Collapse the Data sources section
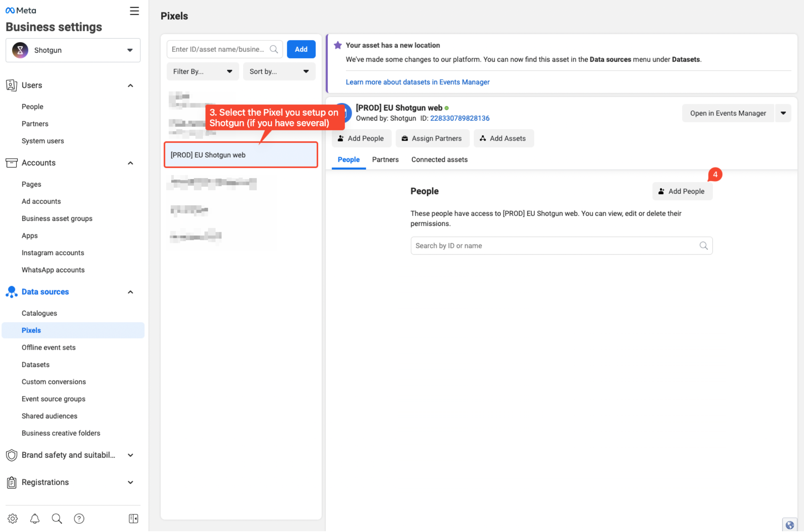804x532 pixels. pos(130,292)
